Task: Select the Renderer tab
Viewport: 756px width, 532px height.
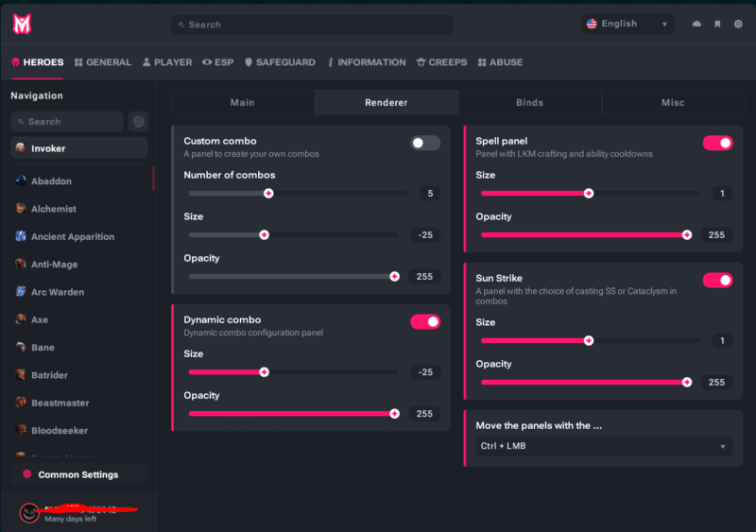Action: tap(387, 103)
